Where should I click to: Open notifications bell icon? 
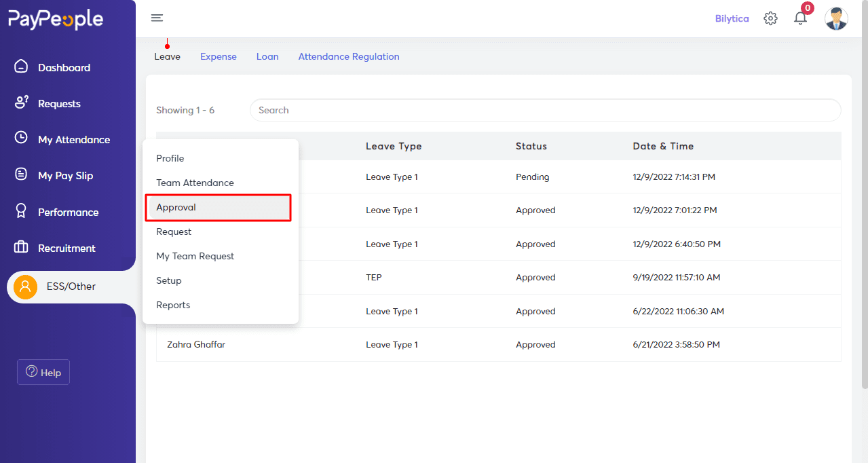[x=801, y=18]
